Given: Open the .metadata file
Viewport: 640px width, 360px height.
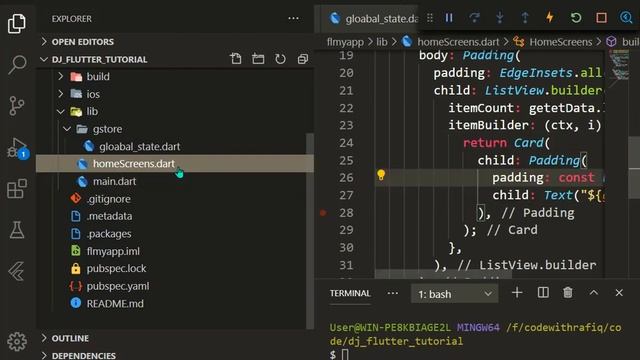Looking at the screenshot, I should click(x=109, y=216).
